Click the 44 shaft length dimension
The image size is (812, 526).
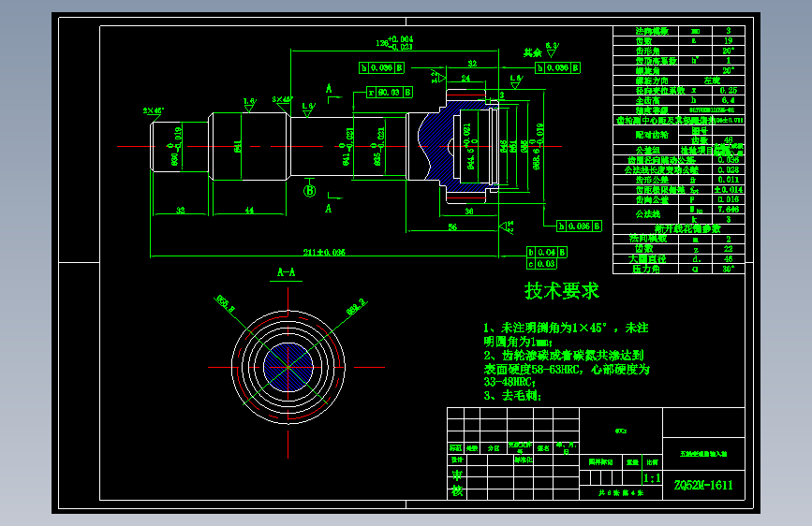tap(249, 211)
